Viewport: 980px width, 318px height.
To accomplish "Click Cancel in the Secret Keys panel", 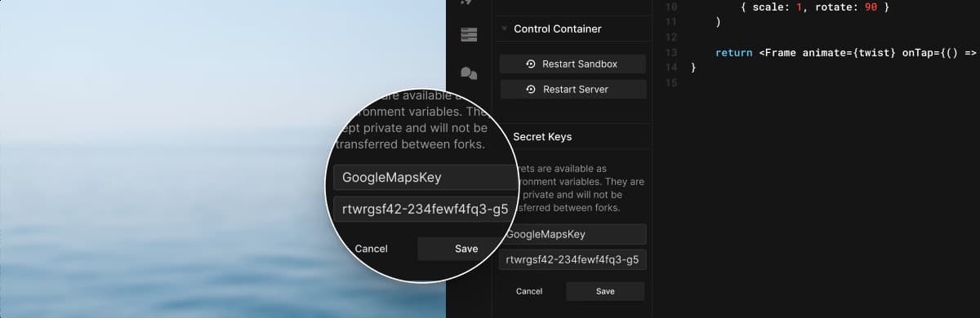I will coord(529,291).
